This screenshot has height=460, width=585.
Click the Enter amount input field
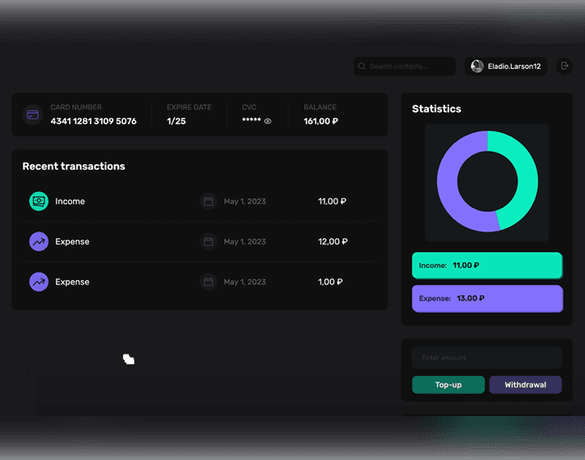[487, 358]
